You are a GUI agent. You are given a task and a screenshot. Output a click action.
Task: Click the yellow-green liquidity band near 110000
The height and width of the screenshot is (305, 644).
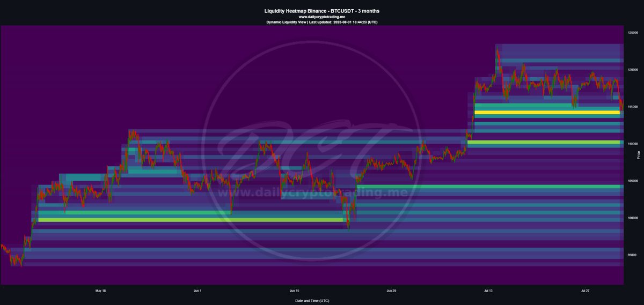coord(543,142)
